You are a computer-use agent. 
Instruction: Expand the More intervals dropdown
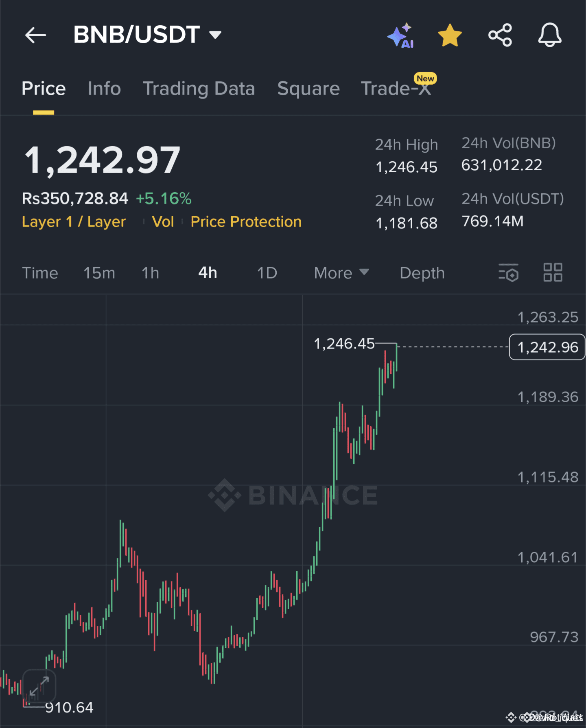[x=341, y=273]
